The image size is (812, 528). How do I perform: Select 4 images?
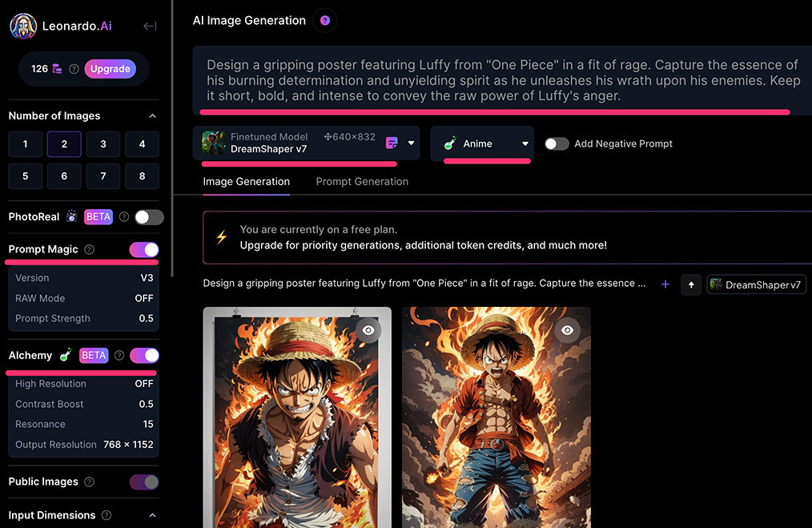tap(142, 144)
